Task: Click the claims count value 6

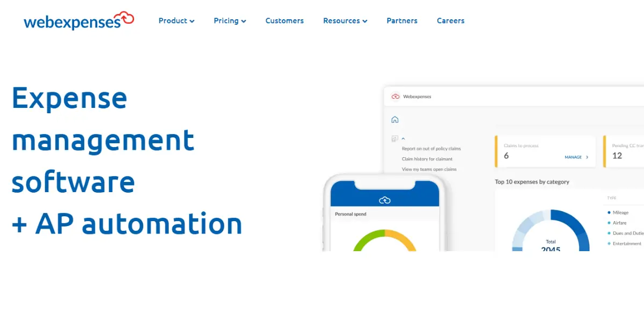Action: [x=506, y=156]
